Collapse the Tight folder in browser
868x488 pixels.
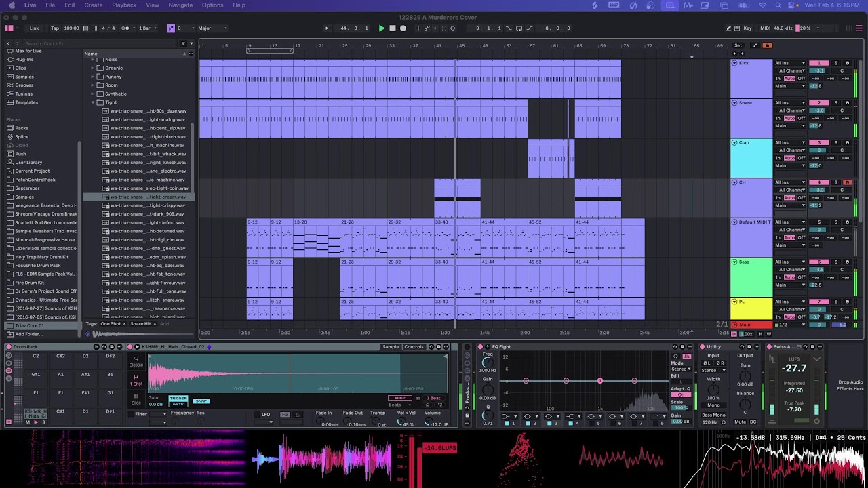coord(93,102)
